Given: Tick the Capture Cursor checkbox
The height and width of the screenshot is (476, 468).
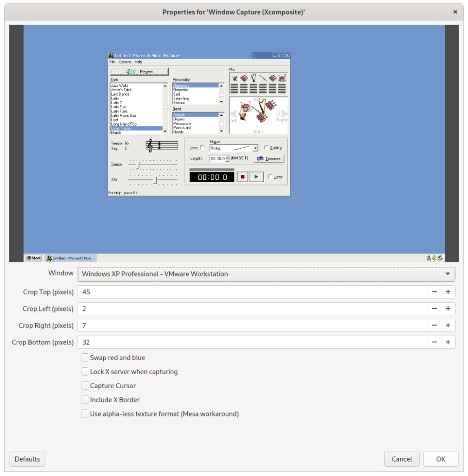Looking at the screenshot, I should point(85,385).
